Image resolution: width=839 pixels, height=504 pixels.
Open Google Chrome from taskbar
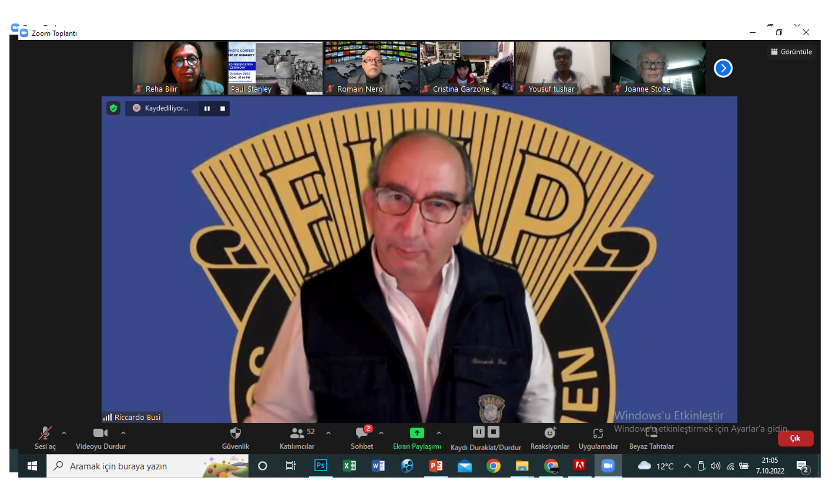click(493, 466)
